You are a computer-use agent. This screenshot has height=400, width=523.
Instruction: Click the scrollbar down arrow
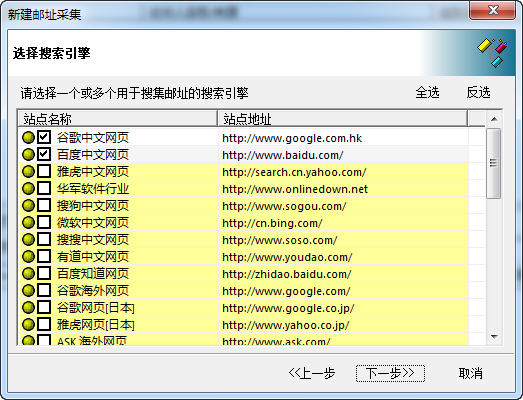point(494,337)
